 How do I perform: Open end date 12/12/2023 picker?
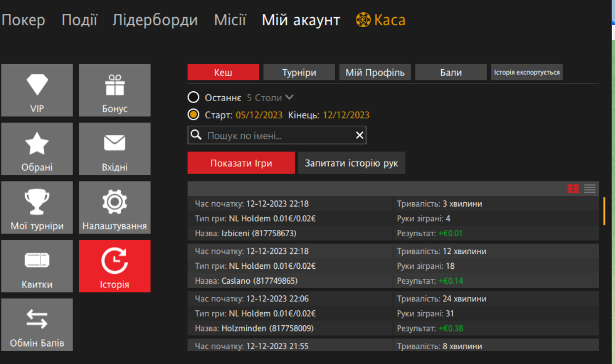point(346,115)
